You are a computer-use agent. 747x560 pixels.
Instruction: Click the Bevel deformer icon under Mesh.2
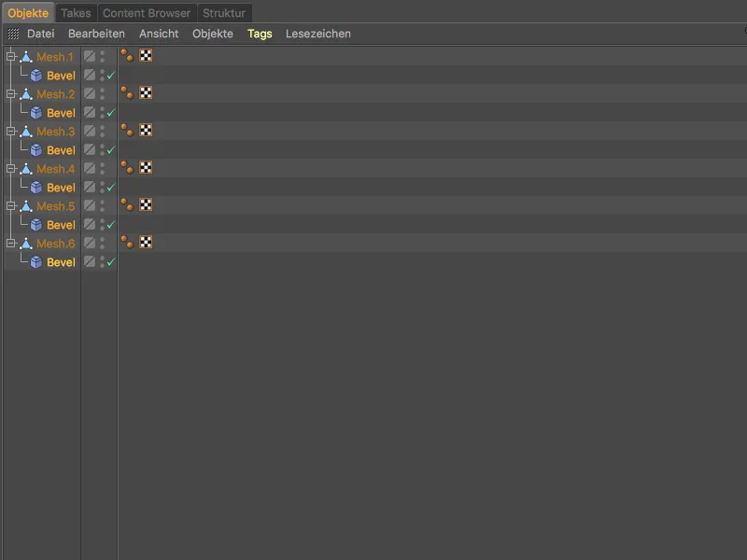pyautogui.click(x=36, y=113)
